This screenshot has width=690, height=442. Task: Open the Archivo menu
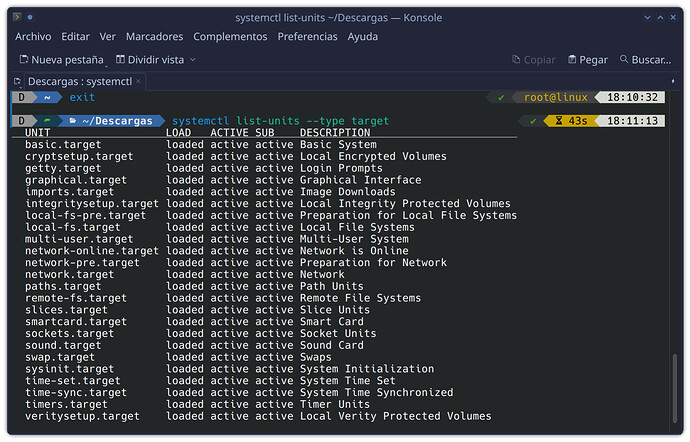click(x=33, y=36)
